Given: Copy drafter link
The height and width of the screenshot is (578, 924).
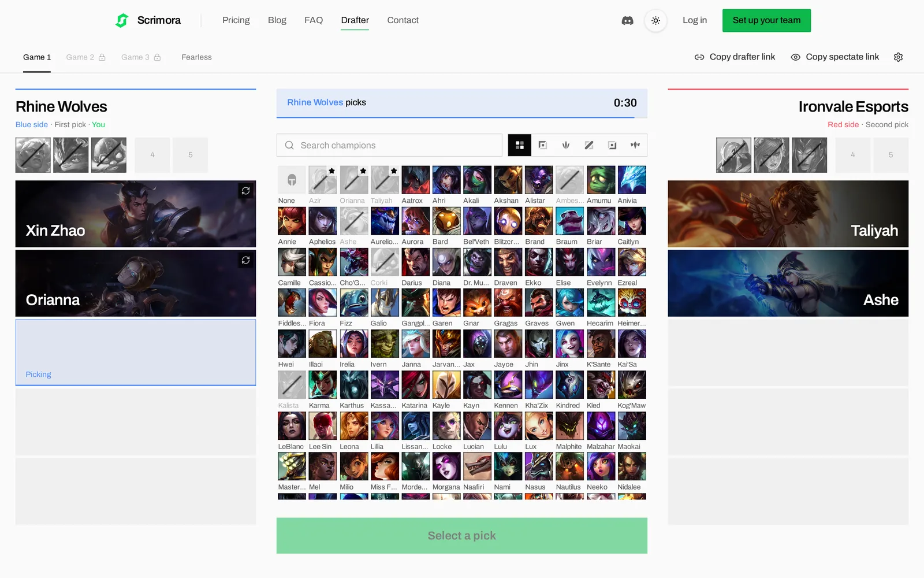Looking at the screenshot, I should pyautogui.click(x=735, y=57).
